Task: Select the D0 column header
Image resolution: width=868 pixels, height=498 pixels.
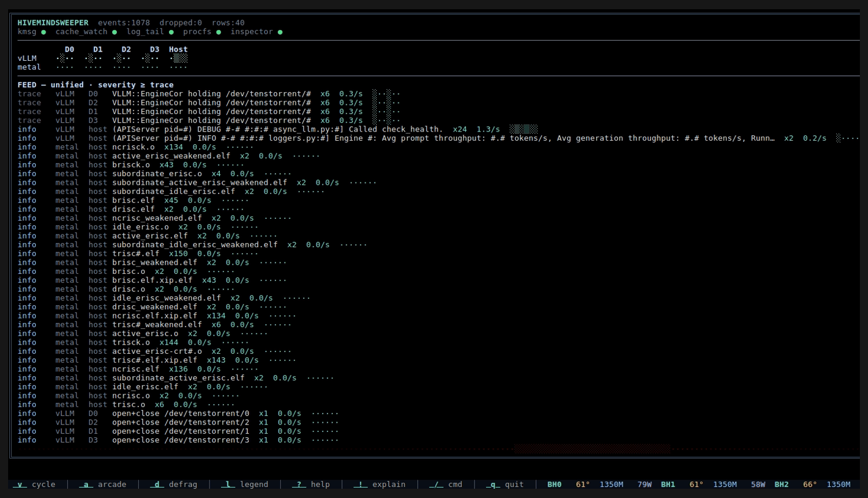Action: (69, 49)
